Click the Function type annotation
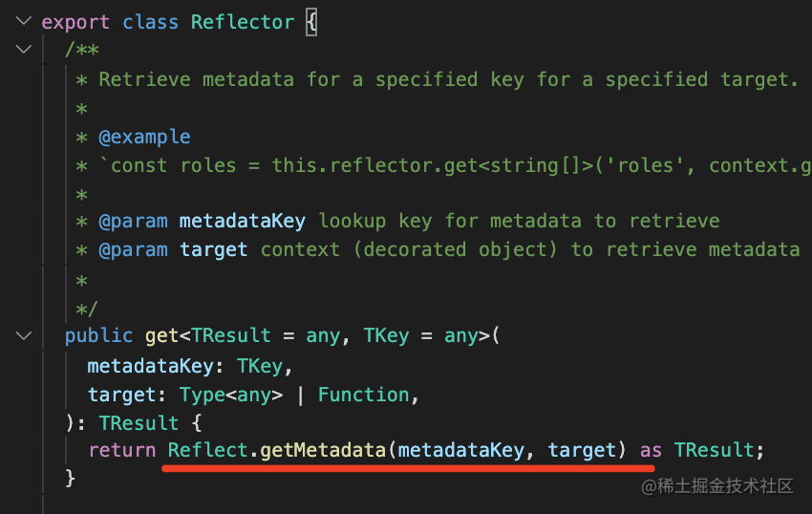 coord(363,393)
